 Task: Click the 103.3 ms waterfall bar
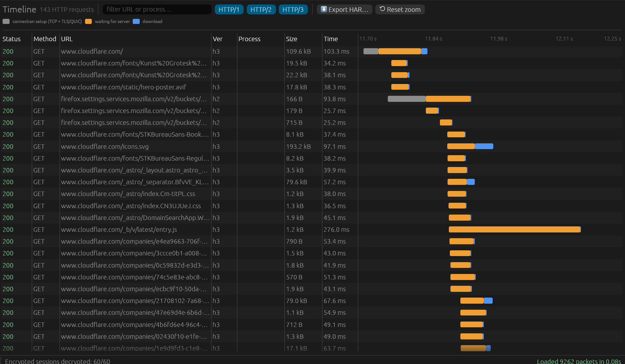[x=395, y=51]
